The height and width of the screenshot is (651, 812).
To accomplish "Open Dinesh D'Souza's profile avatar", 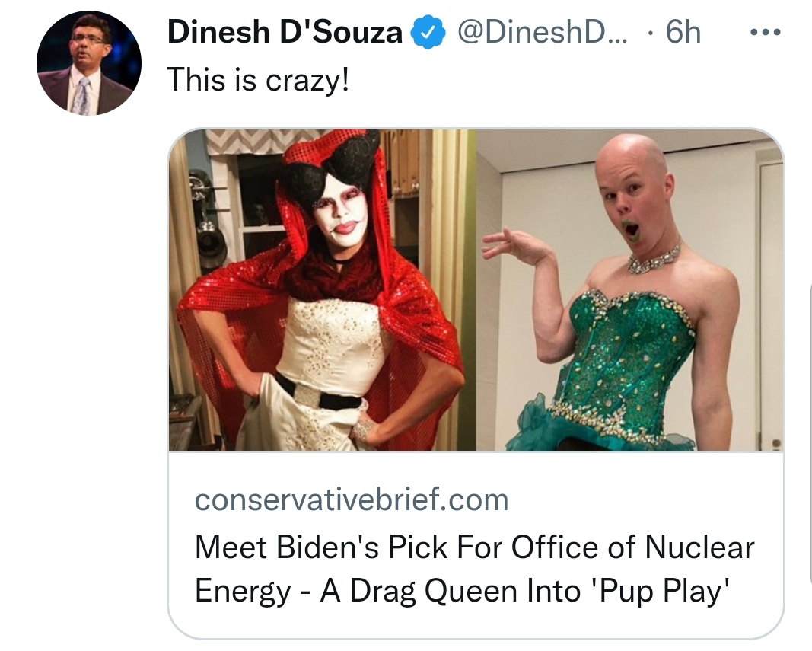I will 89,62.
